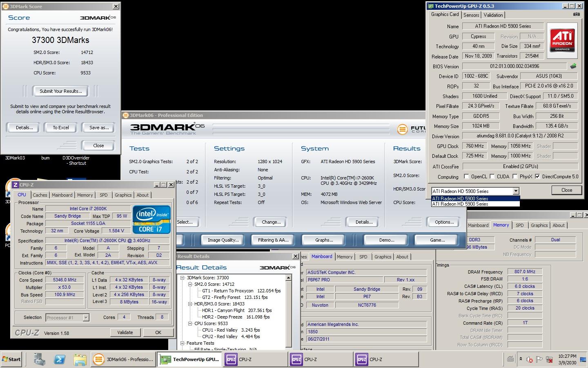The height and width of the screenshot is (368, 588).
Task: Collapse the CPU Score: 9533 node
Action: click(190, 323)
